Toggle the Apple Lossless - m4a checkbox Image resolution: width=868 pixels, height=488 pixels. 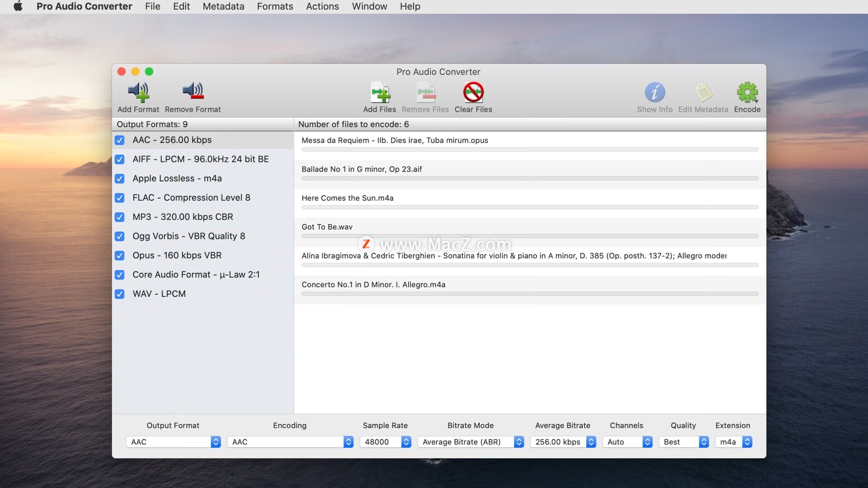(120, 178)
